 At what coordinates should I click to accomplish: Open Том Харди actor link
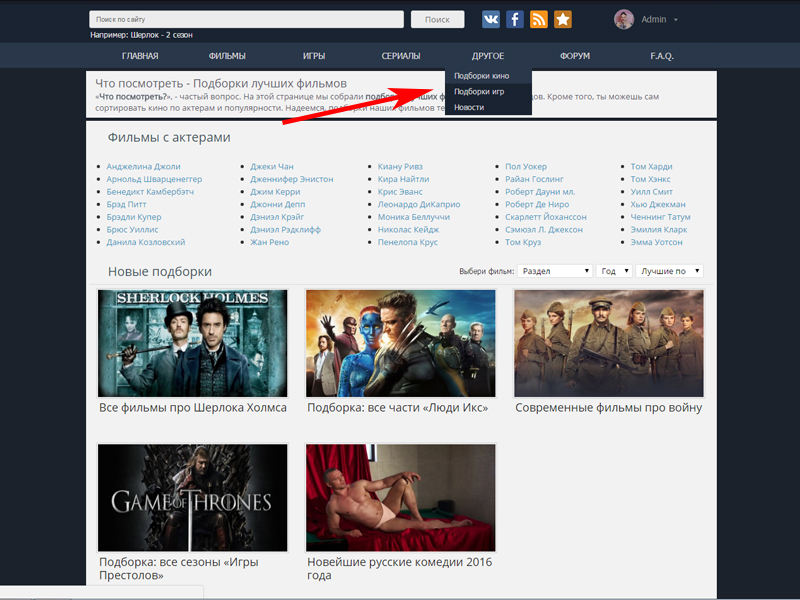[652, 166]
